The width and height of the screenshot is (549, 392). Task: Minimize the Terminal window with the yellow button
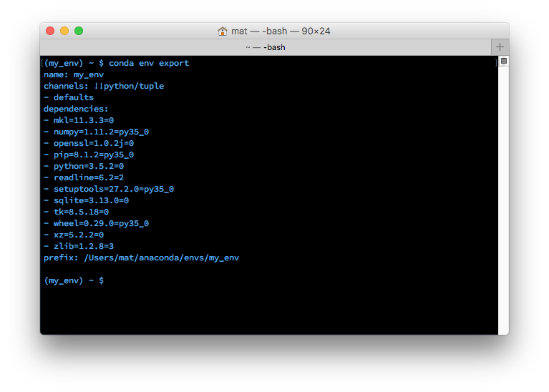click(x=64, y=31)
